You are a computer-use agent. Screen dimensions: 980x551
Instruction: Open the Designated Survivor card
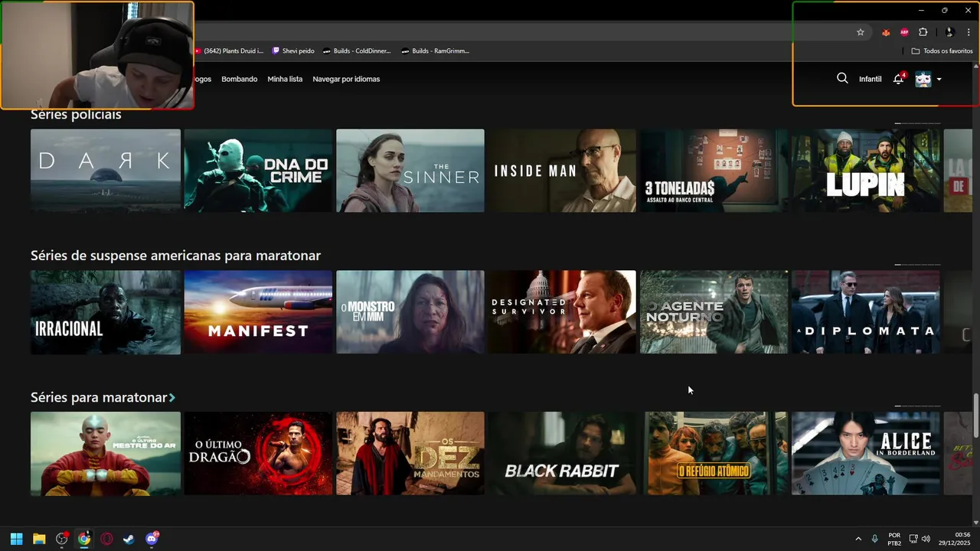(562, 312)
